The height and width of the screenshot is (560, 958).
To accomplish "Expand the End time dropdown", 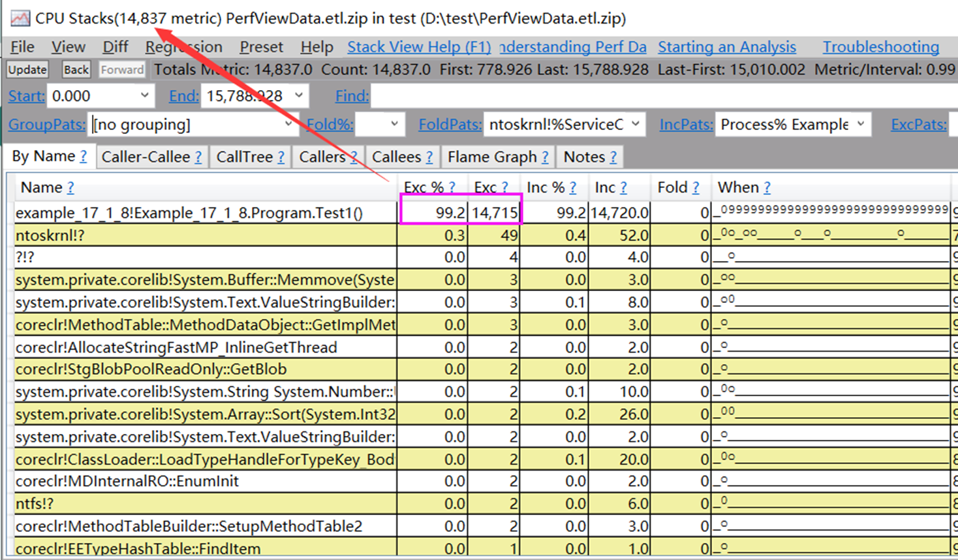I will click(297, 95).
